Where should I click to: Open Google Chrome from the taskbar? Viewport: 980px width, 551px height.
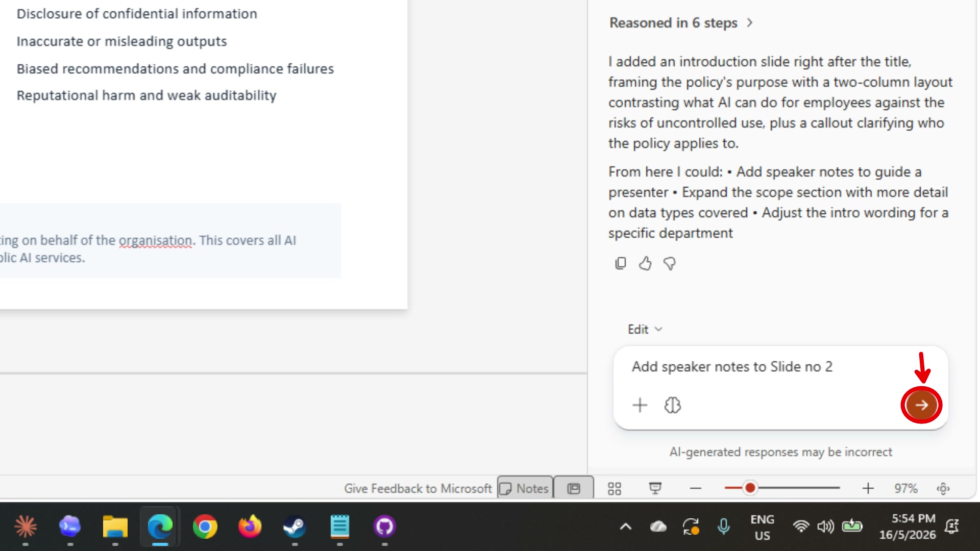coord(205,527)
